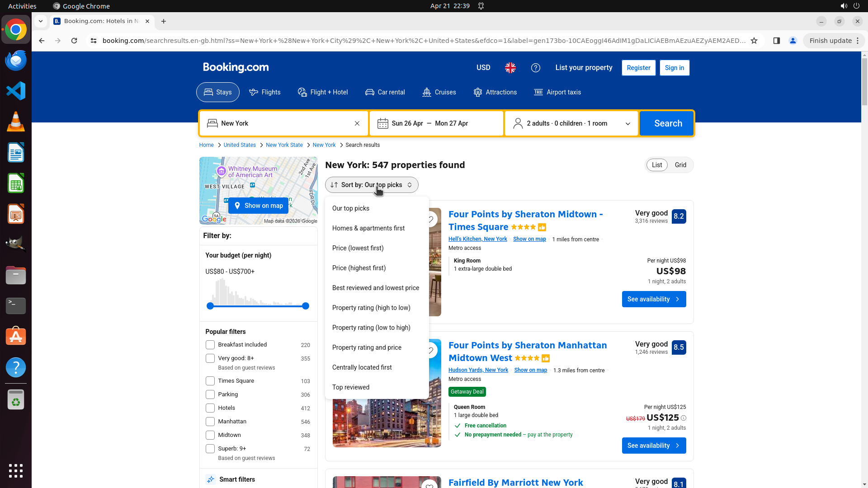Launch VLC from the Ubuntu dock
Viewport: 868px width, 488px height.
16,122
